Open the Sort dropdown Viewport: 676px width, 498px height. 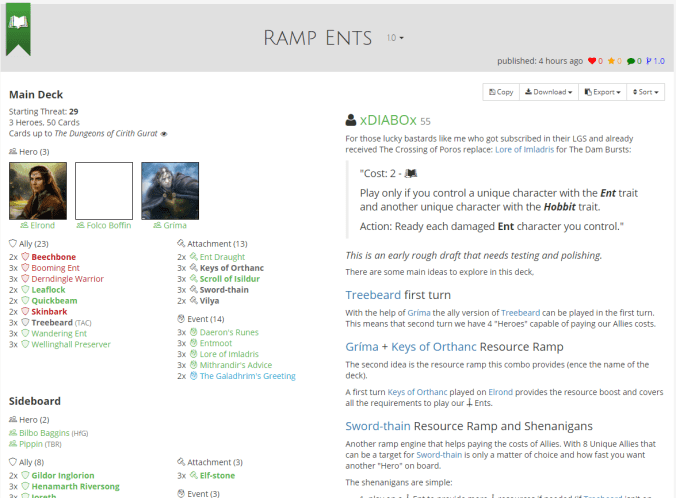(645, 92)
